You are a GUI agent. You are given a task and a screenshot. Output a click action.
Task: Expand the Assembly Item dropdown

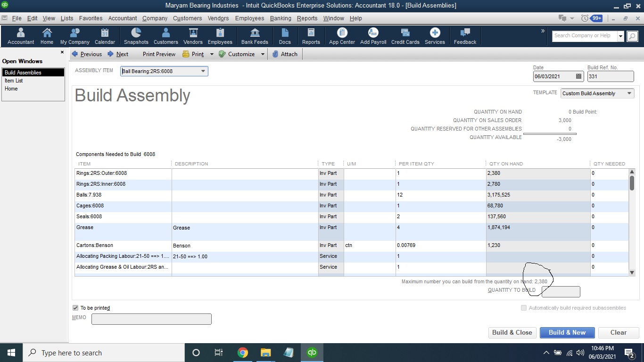203,71
